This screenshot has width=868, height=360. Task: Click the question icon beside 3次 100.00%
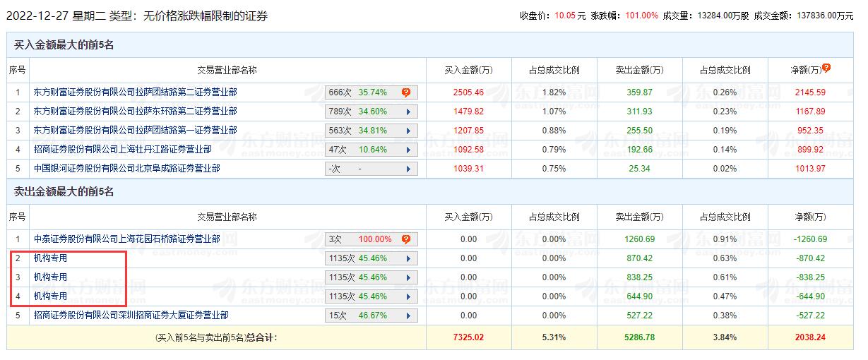click(x=408, y=239)
